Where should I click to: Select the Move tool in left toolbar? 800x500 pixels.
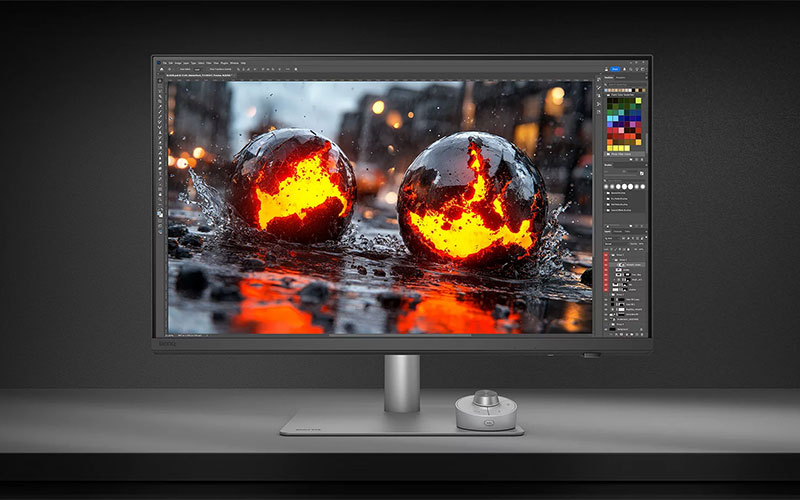click(160, 81)
